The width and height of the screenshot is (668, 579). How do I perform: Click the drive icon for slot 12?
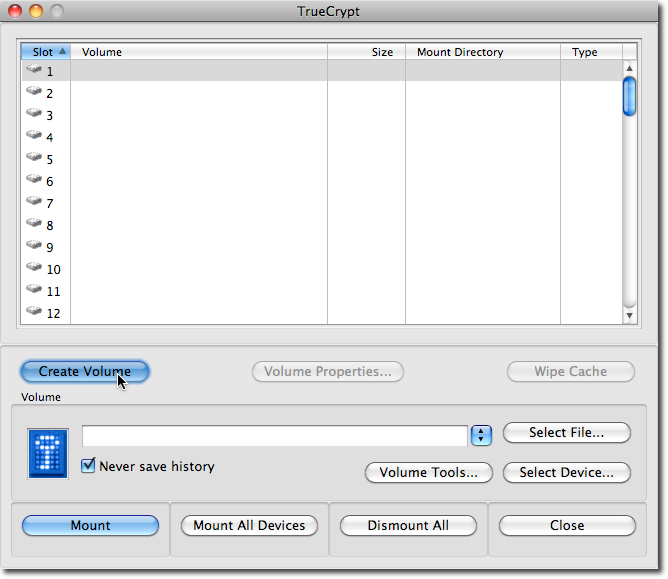pos(34,311)
